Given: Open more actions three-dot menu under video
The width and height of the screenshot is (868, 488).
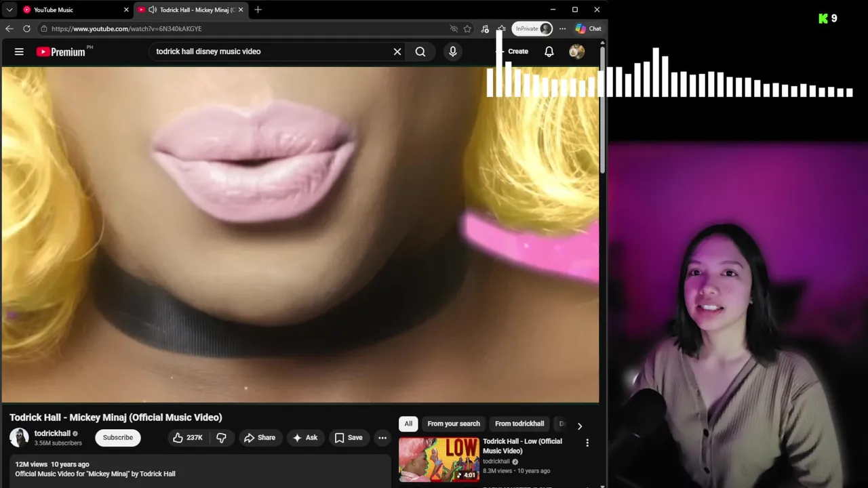Looking at the screenshot, I should [x=382, y=438].
